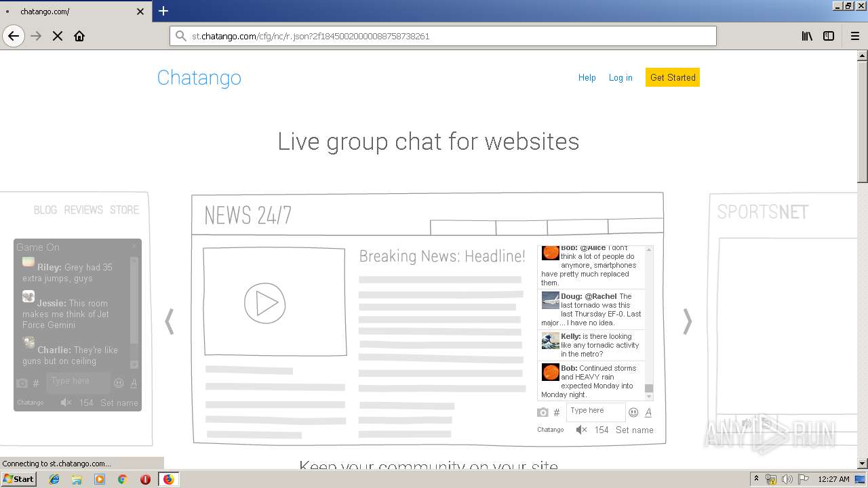The height and width of the screenshot is (488, 868).
Task: Click the Get Started button
Action: pos(673,77)
